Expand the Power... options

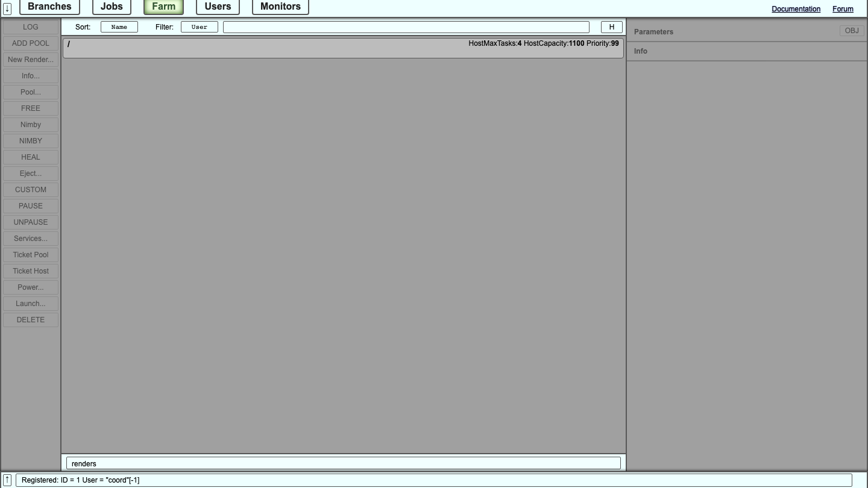(31, 287)
